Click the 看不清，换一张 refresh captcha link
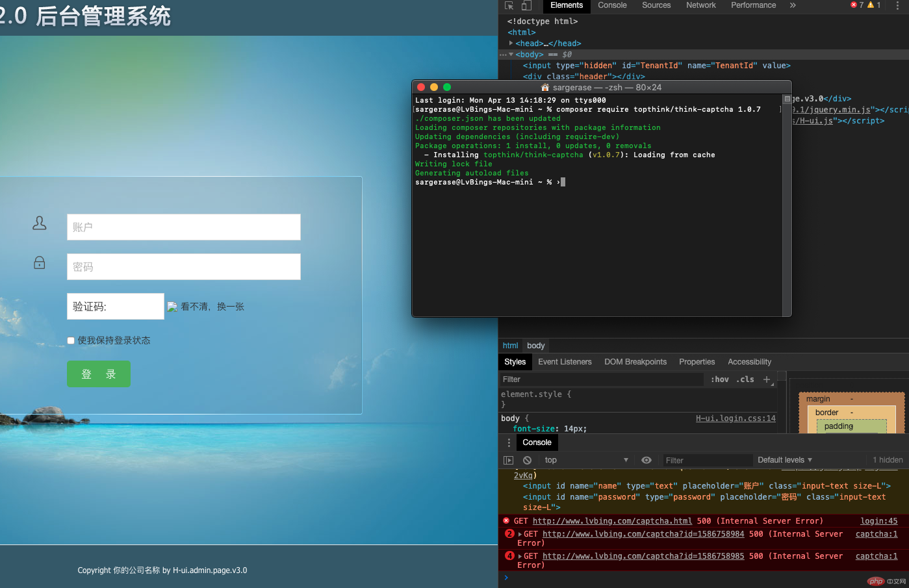 [212, 307]
